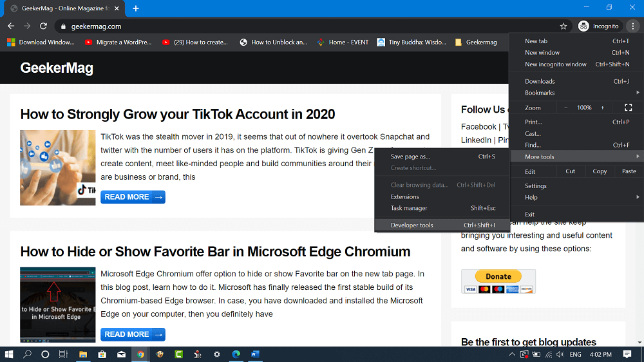644x362 pixels.
Task: Open Extensions from More tools submenu
Action: point(442,197)
